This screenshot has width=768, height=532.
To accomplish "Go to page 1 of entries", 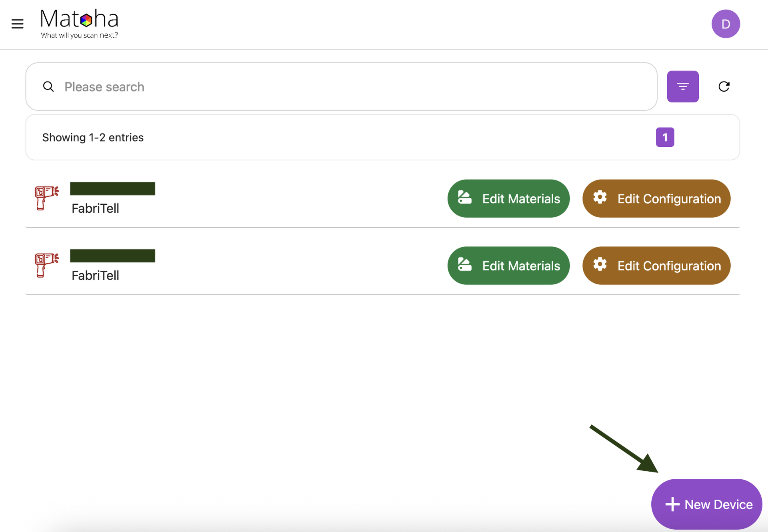I will click(665, 137).
